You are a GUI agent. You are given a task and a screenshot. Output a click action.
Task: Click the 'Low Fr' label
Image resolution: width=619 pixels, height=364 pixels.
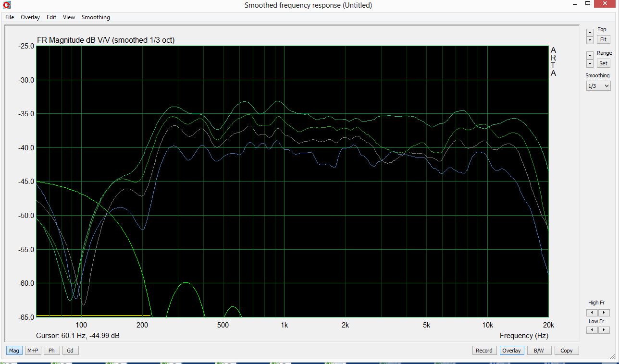pos(596,321)
